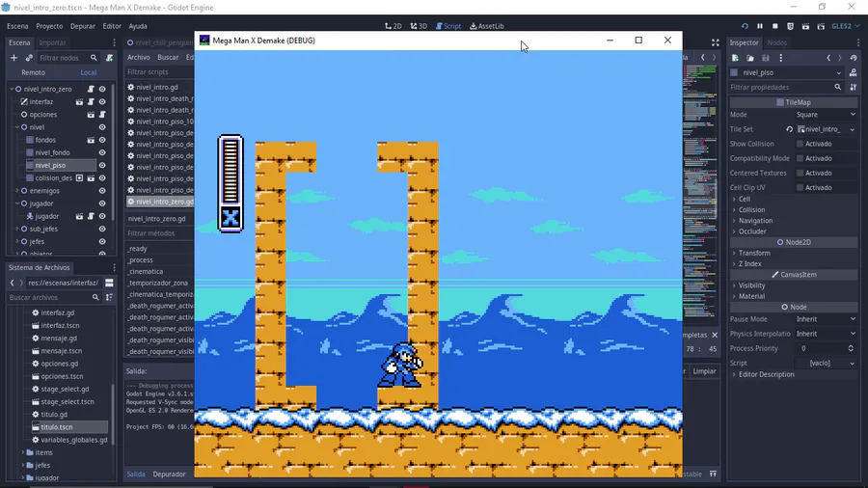Open the scene clapper icon on the fondos node

coord(91,140)
